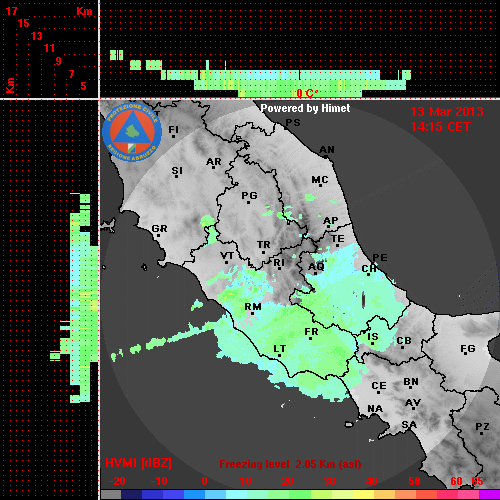
Task: Click the date '13 Mar 2013'
Action: [447, 112]
